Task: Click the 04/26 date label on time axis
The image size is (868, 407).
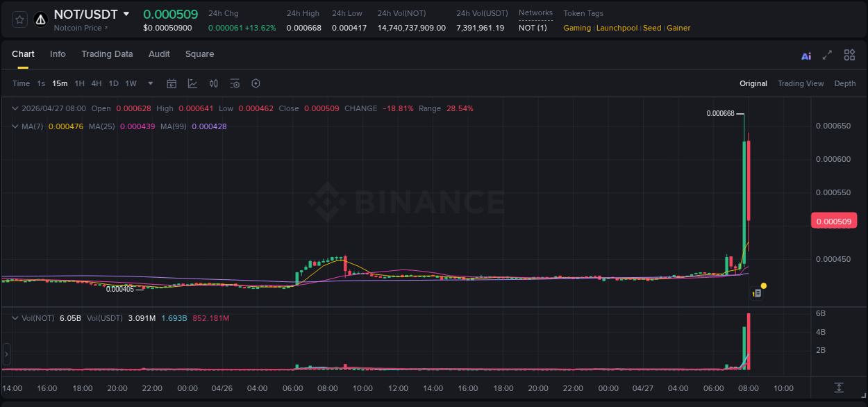Action: [222, 388]
